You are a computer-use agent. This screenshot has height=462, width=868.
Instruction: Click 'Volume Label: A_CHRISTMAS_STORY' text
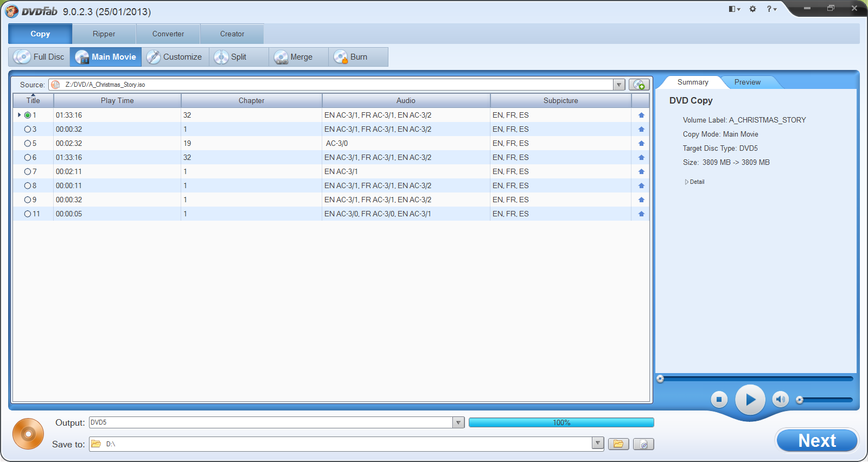(x=744, y=120)
